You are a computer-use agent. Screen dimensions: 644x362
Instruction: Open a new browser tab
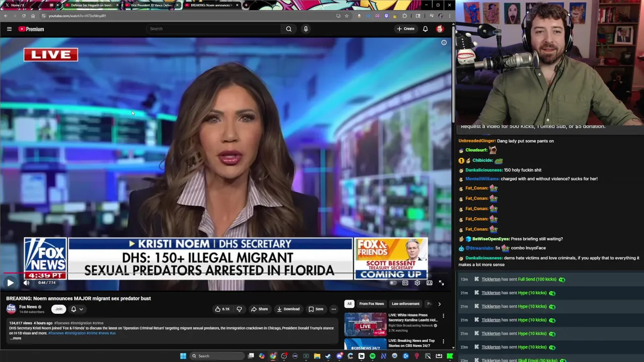click(246, 5)
